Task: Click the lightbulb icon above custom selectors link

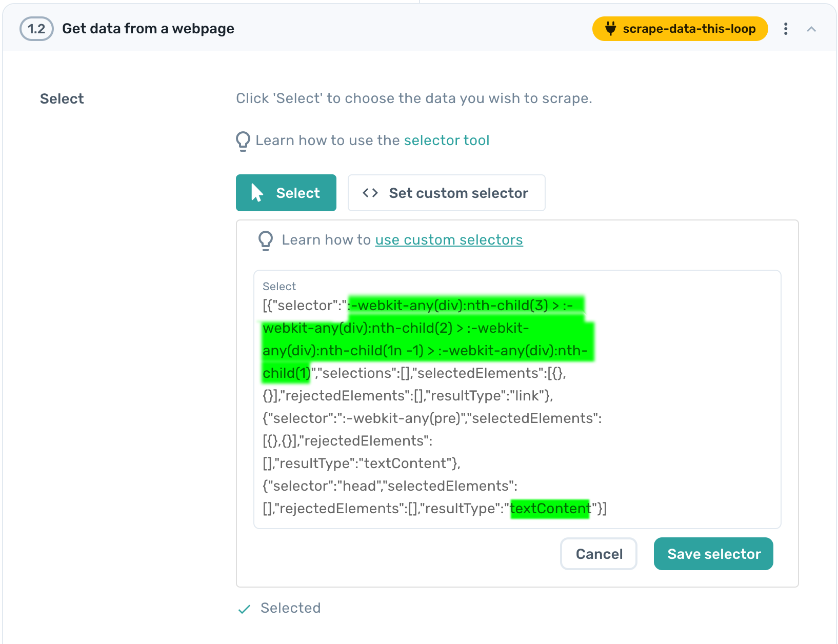Action: pyautogui.click(x=266, y=240)
